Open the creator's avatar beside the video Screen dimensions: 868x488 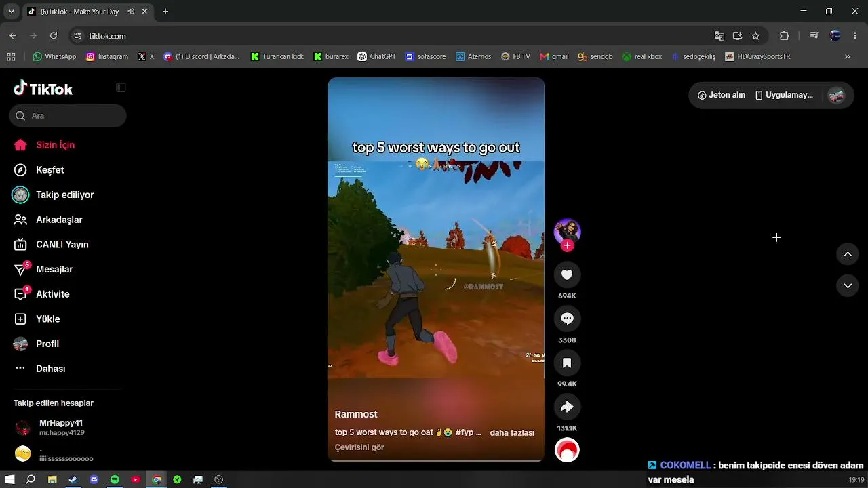coord(567,231)
